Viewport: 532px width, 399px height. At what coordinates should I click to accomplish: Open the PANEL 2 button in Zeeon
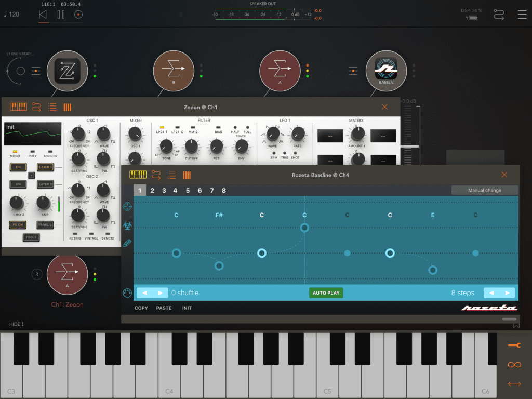pyautogui.click(x=45, y=225)
